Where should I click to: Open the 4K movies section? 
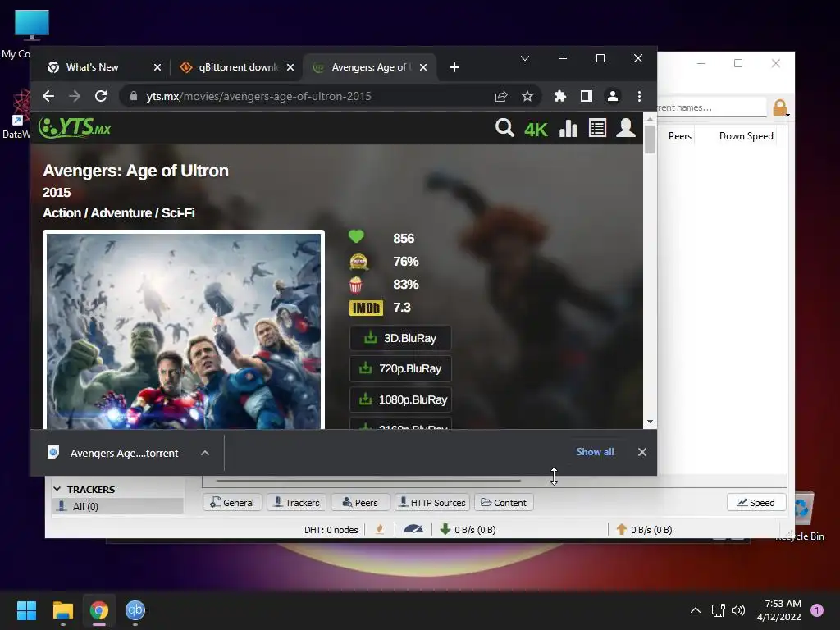tap(536, 129)
